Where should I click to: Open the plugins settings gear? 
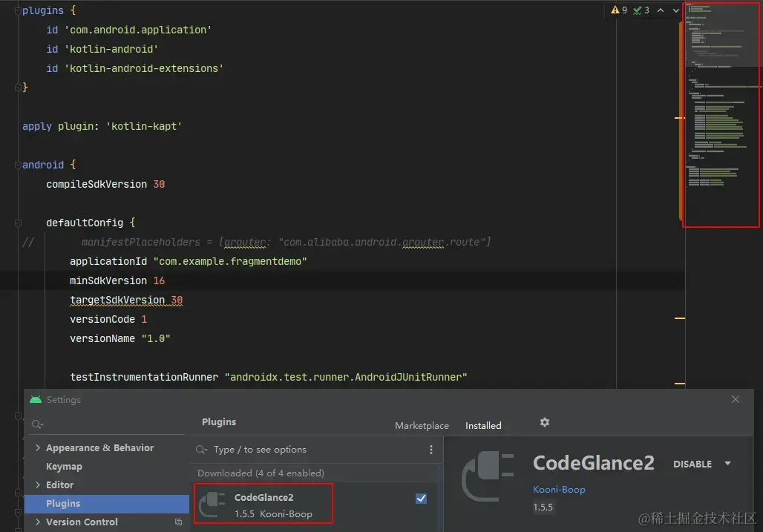tap(545, 422)
